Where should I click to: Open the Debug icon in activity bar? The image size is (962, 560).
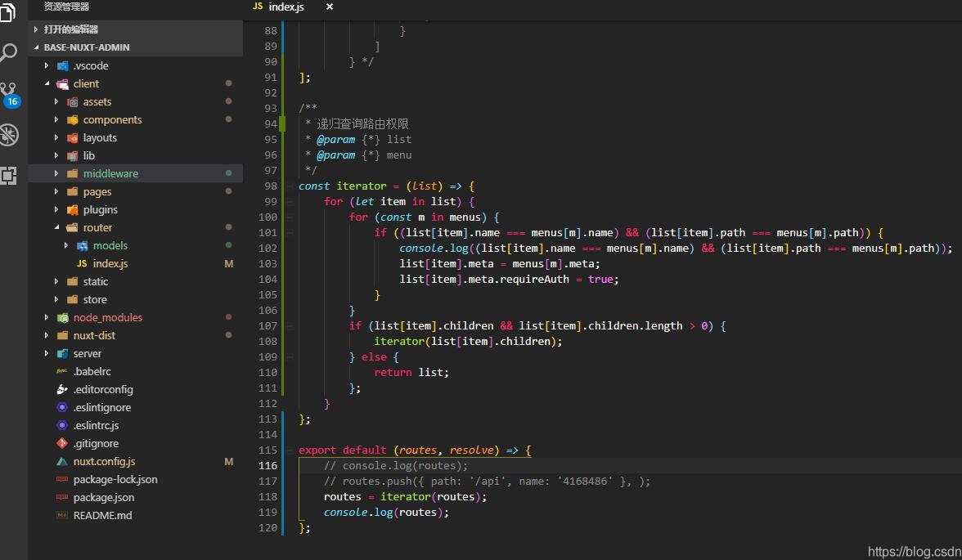(x=8, y=134)
